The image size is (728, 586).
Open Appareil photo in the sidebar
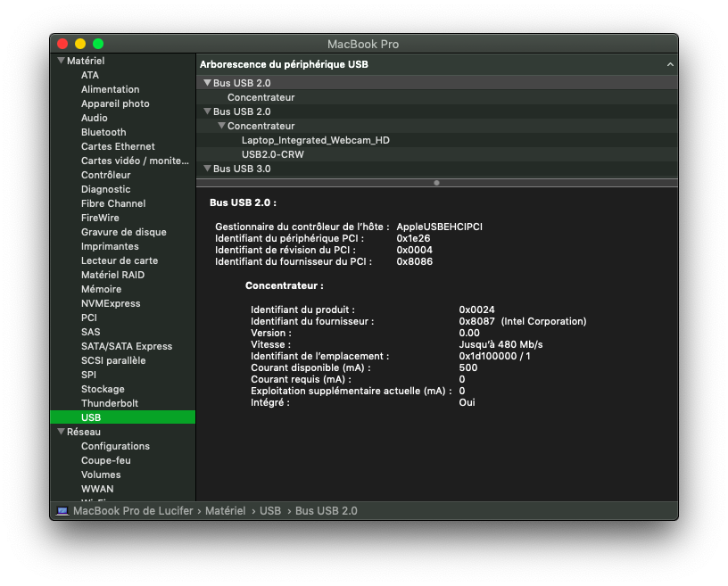point(115,103)
